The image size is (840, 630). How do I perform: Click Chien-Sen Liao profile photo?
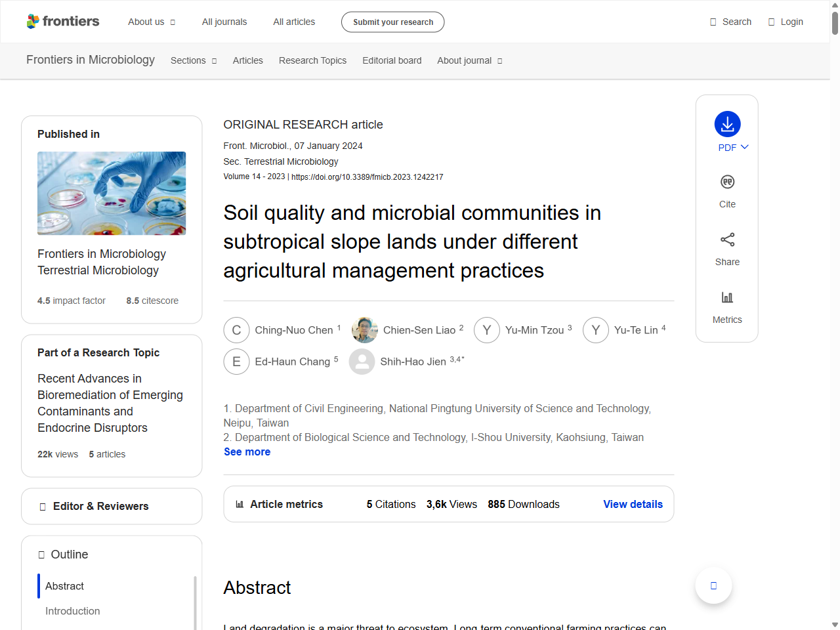pos(365,330)
